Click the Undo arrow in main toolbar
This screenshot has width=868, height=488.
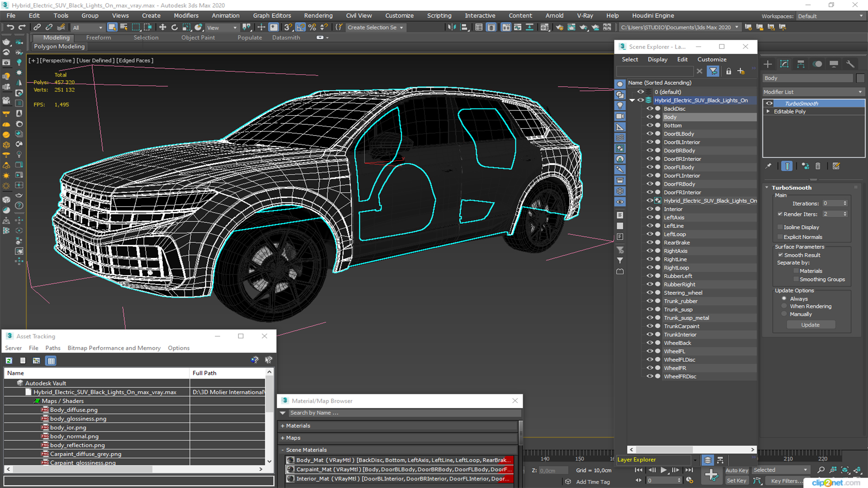click(x=10, y=27)
